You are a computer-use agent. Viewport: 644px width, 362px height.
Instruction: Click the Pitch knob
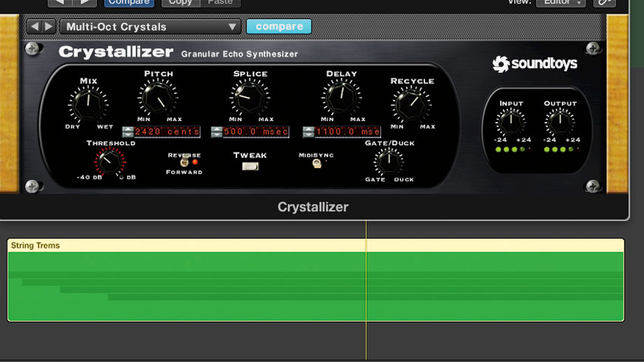point(158,98)
